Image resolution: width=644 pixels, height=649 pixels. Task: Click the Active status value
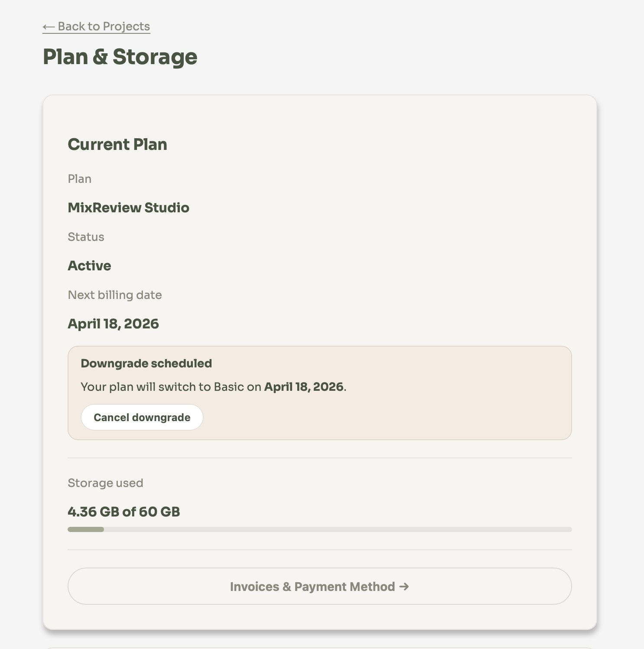click(89, 266)
